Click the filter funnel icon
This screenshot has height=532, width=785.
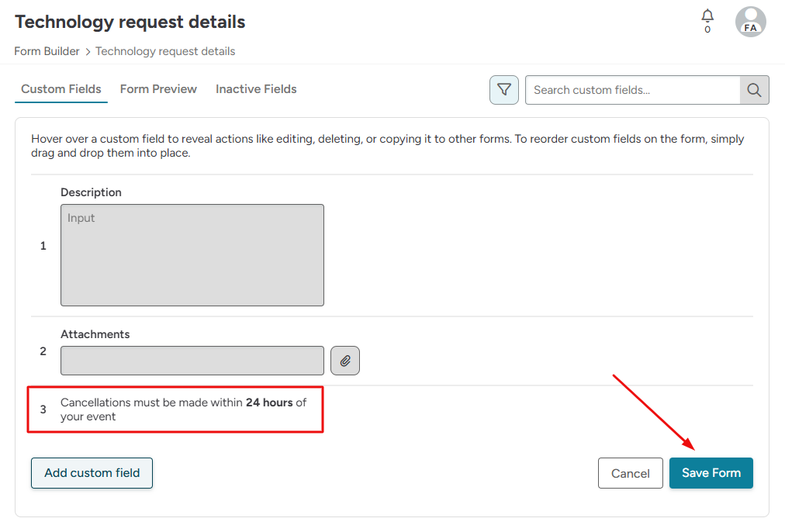[503, 90]
